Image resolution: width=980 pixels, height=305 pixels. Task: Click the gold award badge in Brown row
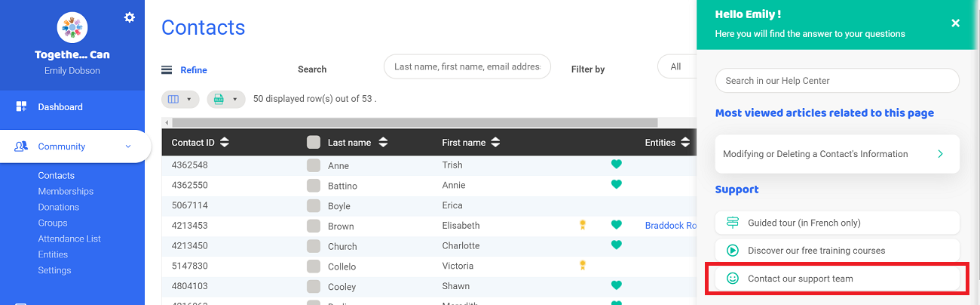582,224
